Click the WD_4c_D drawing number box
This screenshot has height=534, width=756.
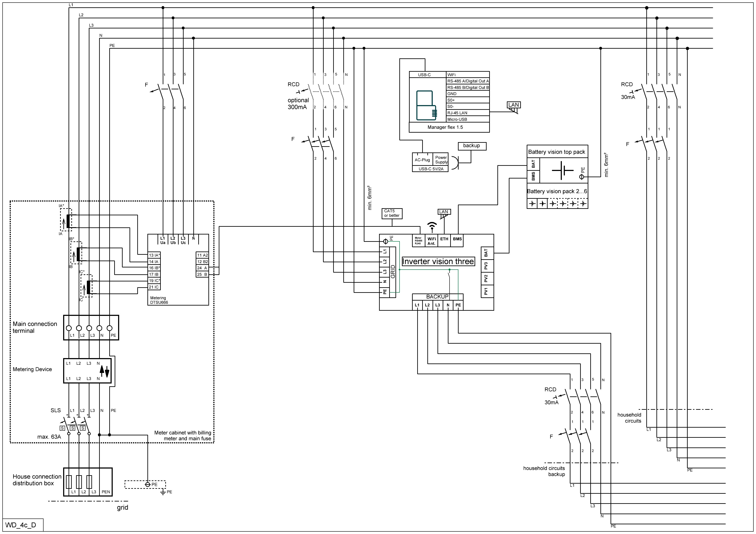(23, 525)
